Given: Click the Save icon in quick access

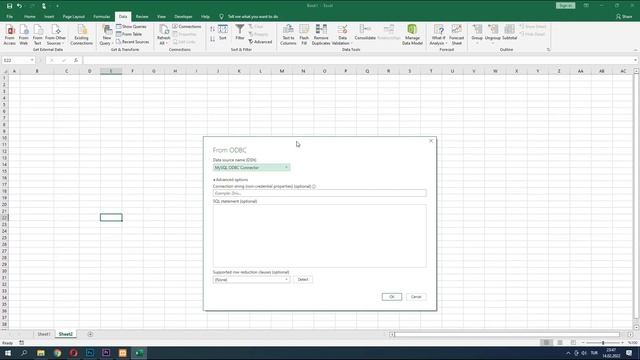Looking at the screenshot, I should pos(9,6).
